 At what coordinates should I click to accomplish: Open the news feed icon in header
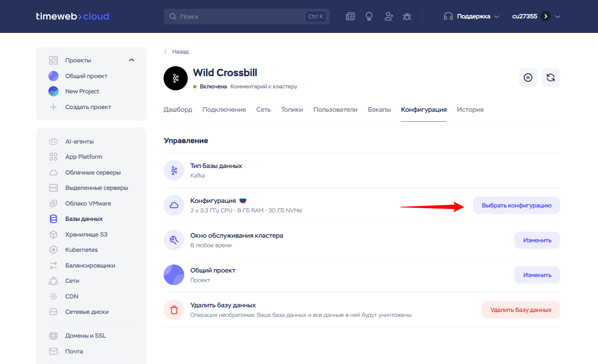[x=350, y=16]
